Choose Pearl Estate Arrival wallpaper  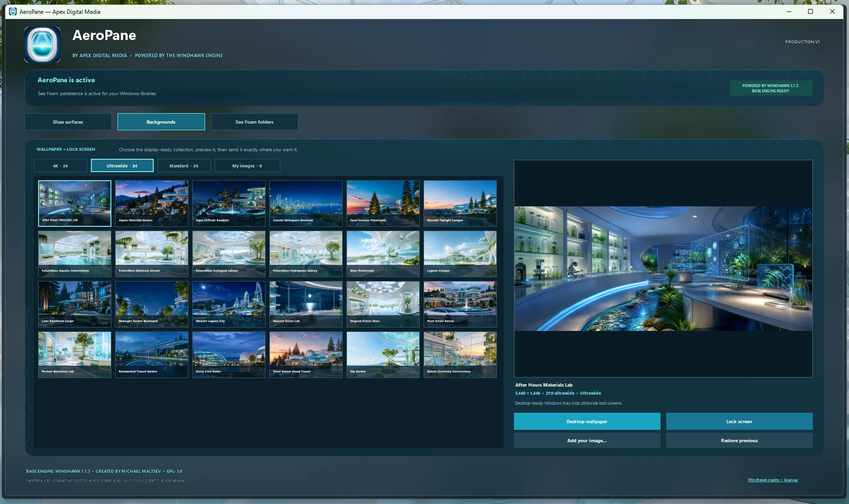[x=460, y=304]
